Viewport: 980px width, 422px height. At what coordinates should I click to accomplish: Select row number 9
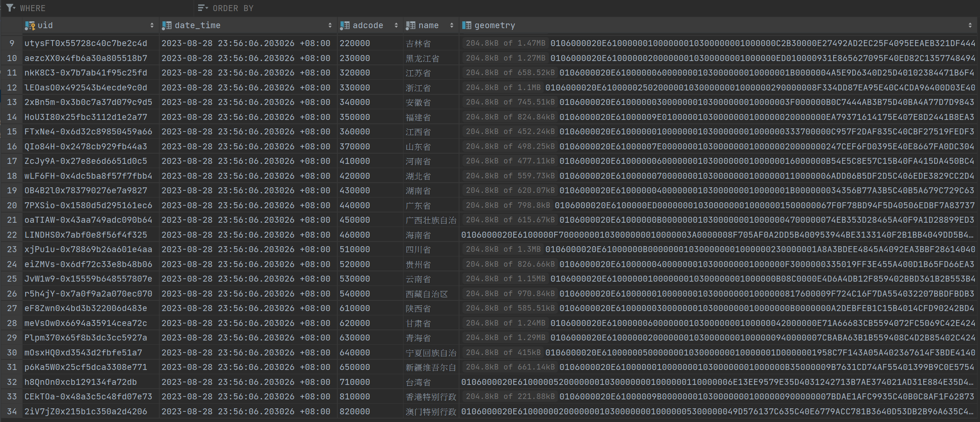point(12,44)
